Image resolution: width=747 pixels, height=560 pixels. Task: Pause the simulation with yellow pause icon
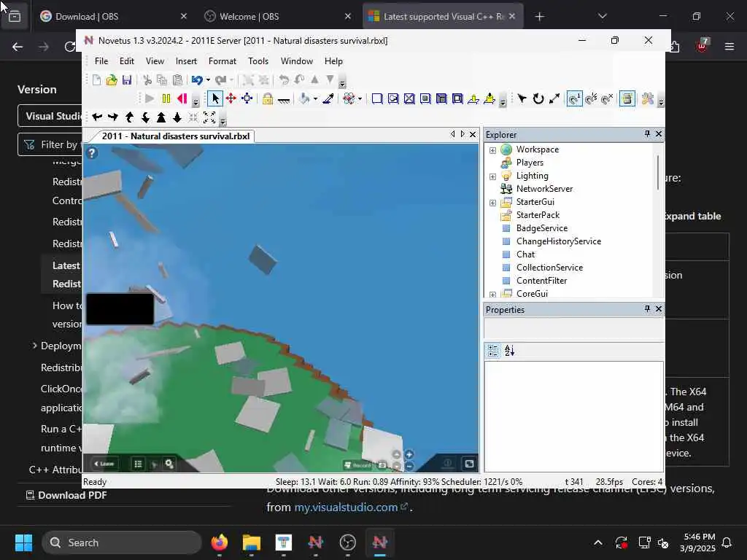click(166, 98)
